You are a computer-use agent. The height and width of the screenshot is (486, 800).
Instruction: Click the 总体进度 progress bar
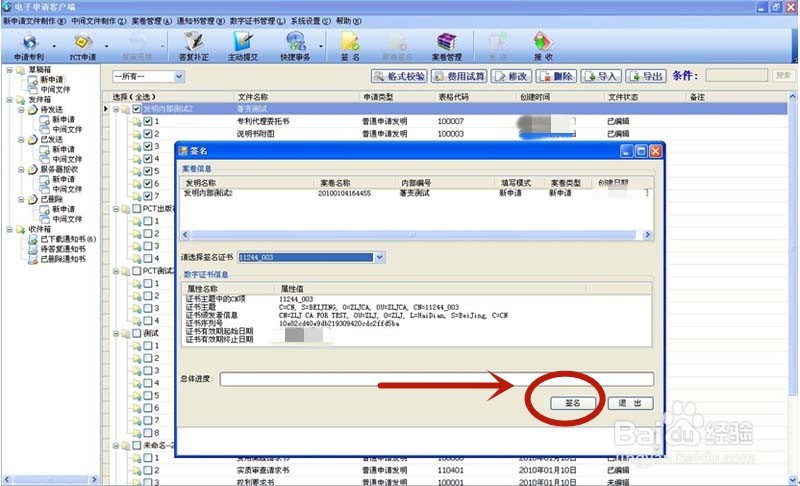pos(437,379)
